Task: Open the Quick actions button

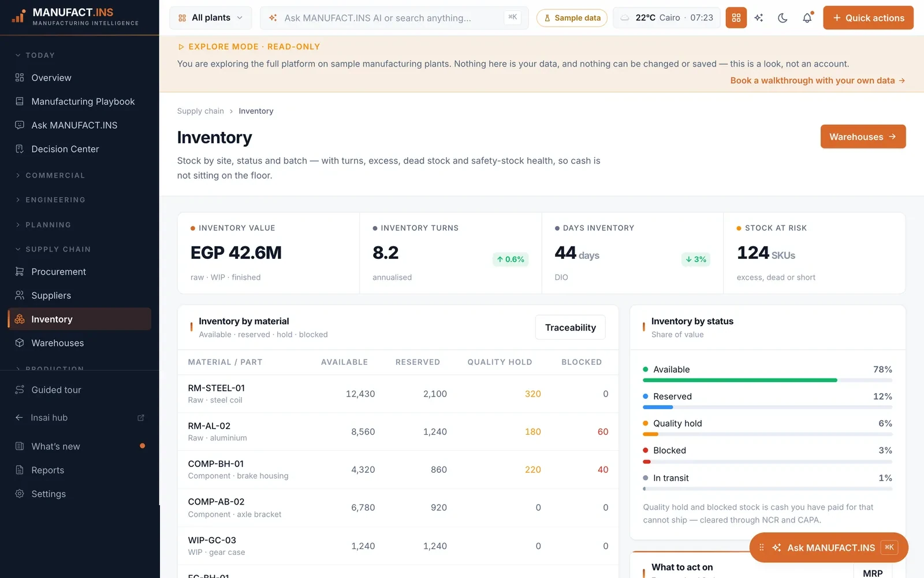Action: (868, 18)
